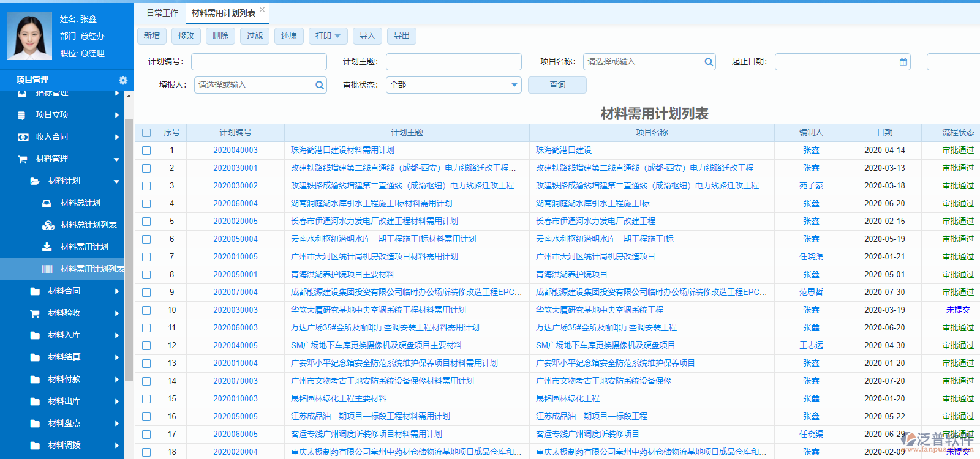The image size is (980, 459).
Task: Click the shopping cart icon for 材料管理
Action: point(23,159)
